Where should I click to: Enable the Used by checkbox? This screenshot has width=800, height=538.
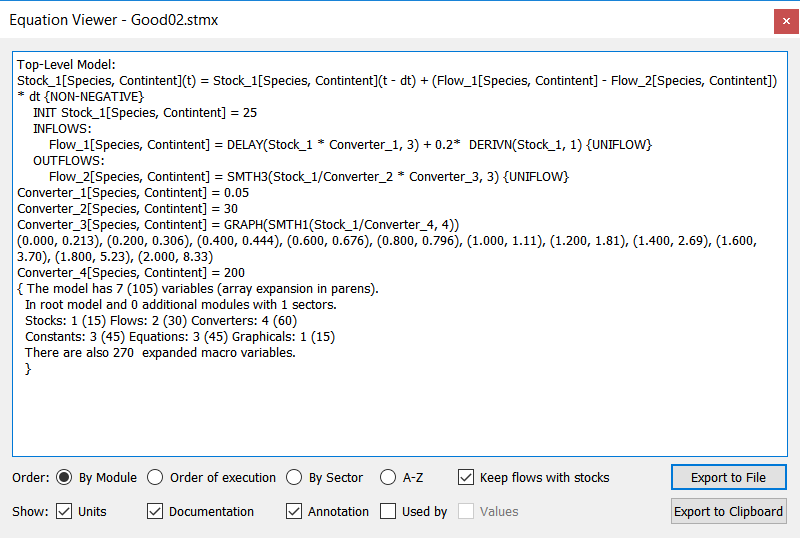coord(388,511)
